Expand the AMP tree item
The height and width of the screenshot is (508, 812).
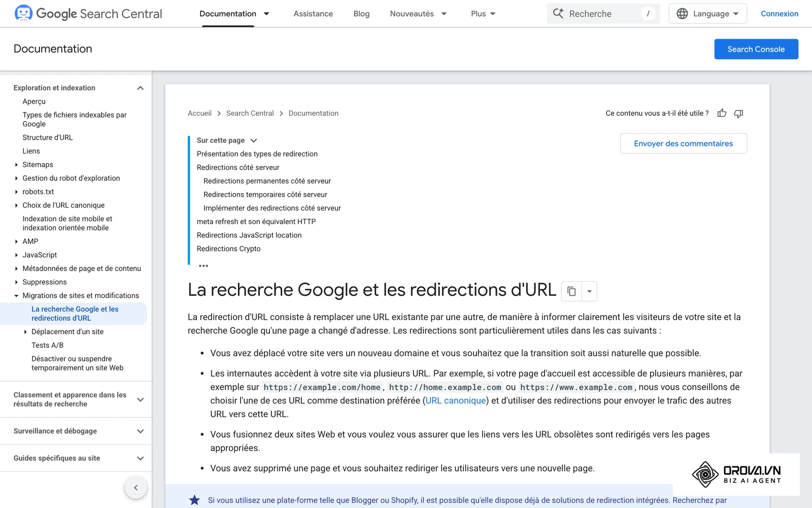[16, 241]
